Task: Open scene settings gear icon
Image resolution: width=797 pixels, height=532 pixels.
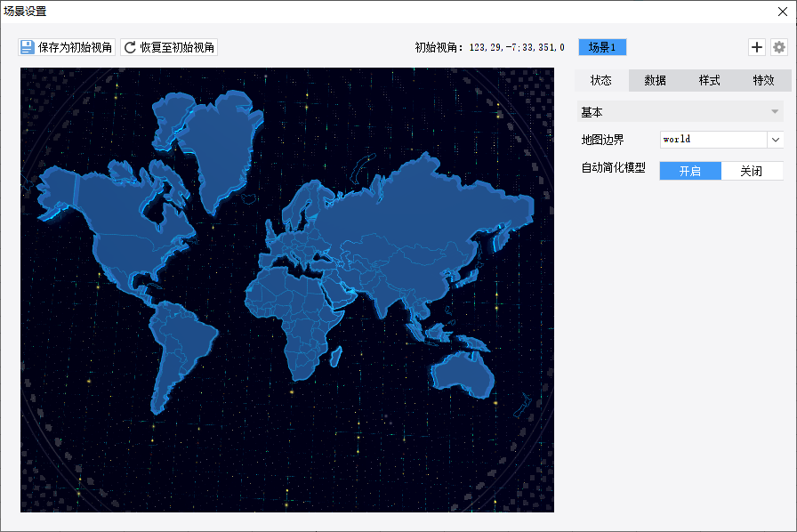Action: click(x=778, y=47)
